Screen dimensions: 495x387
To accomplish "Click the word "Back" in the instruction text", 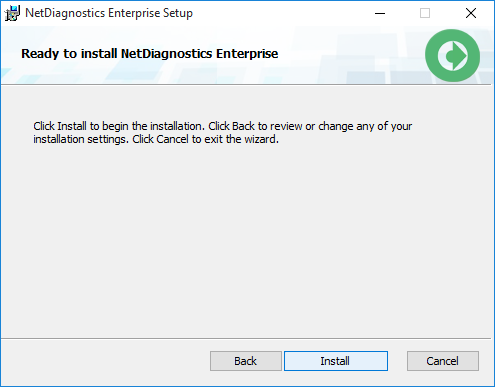I will tap(243, 126).
